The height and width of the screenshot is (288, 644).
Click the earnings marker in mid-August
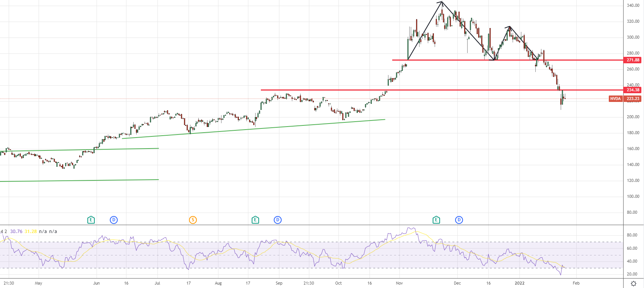point(255,220)
